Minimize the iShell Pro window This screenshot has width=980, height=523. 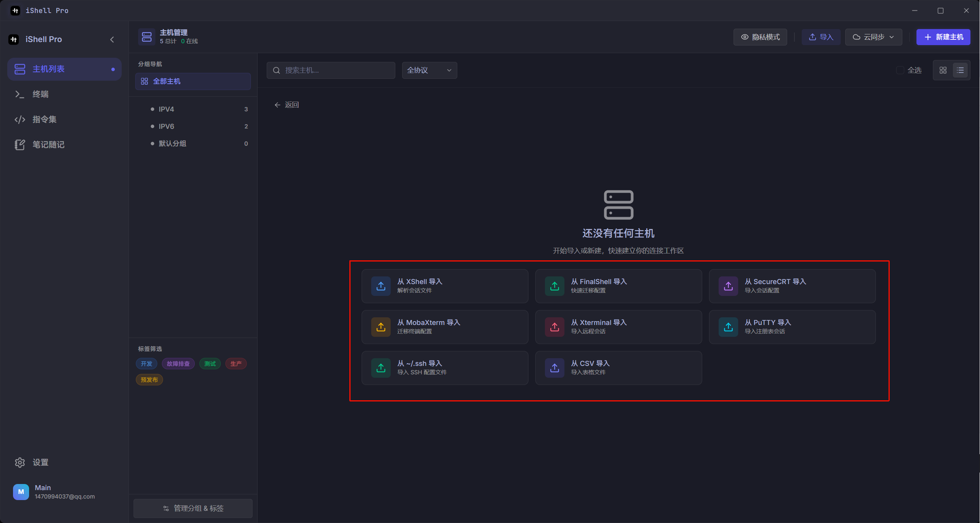tap(915, 11)
